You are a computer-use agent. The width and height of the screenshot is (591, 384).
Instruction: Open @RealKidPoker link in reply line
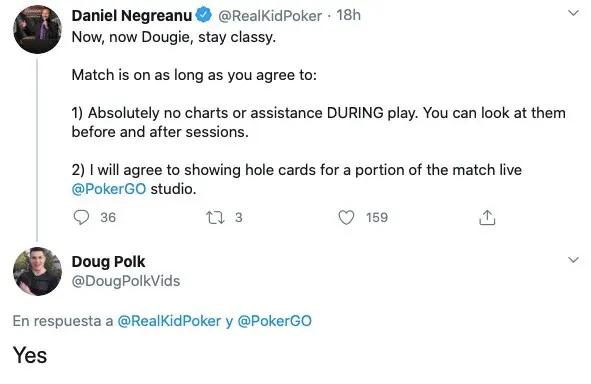pyautogui.click(x=169, y=321)
